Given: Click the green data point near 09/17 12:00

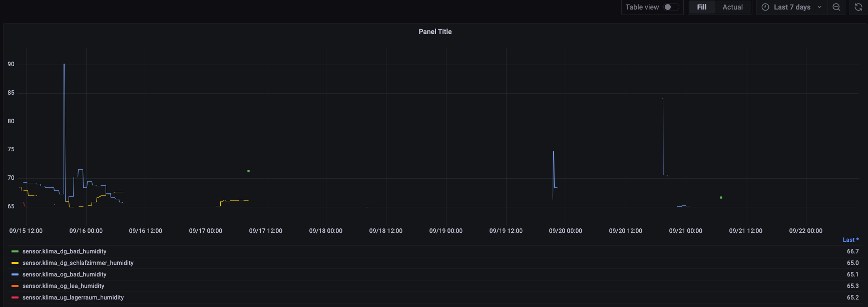Looking at the screenshot, I should [249, 171].
